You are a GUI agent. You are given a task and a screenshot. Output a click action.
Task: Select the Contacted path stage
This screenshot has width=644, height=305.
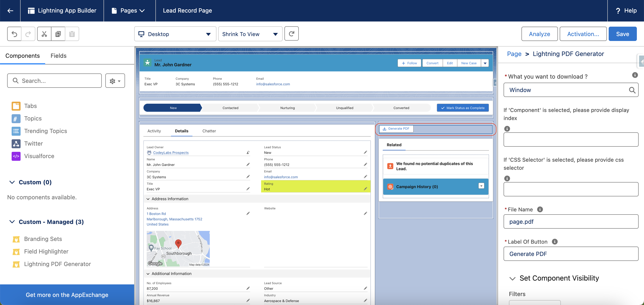pyautogui.click(x=230, y=108)
